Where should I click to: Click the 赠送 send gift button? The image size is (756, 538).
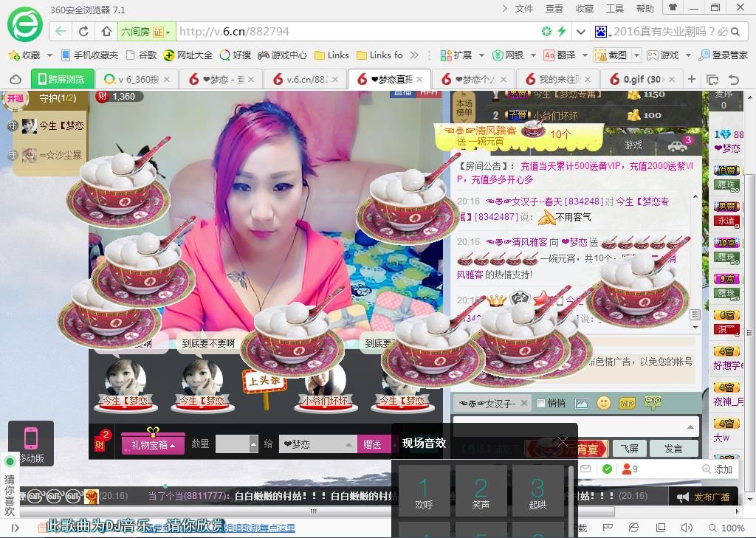click(372, 444)
